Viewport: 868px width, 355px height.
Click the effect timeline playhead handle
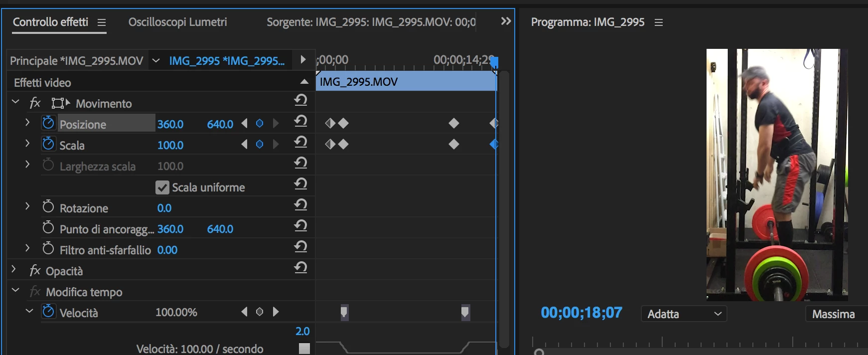pyautogui.click(x=494, y=62)
